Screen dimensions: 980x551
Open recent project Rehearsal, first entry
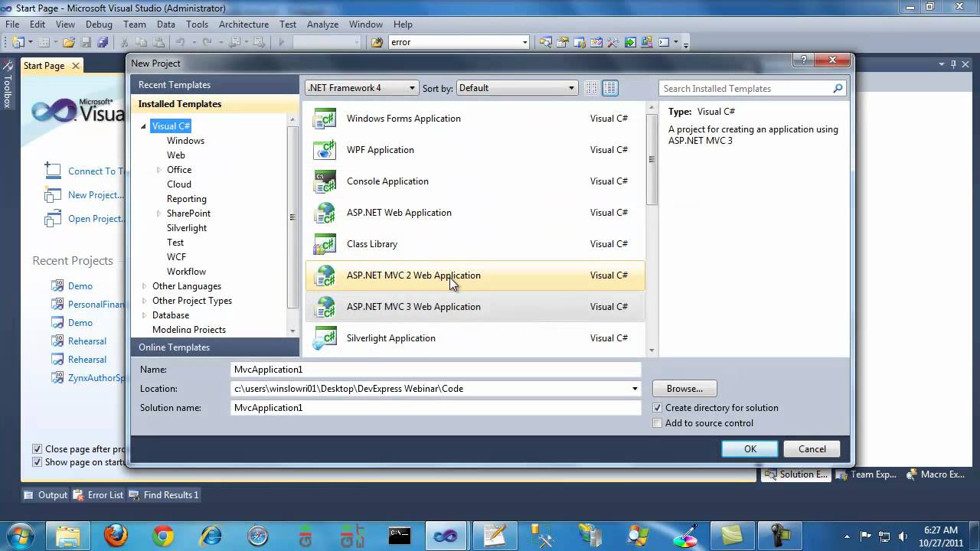(87, 341)
